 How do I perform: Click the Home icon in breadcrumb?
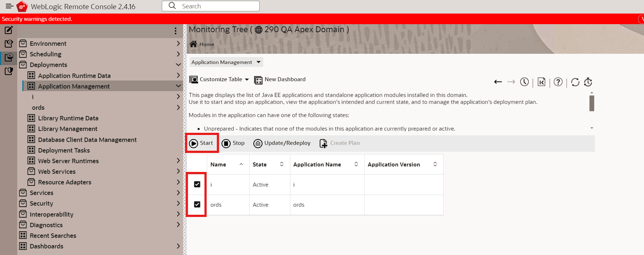193,44
